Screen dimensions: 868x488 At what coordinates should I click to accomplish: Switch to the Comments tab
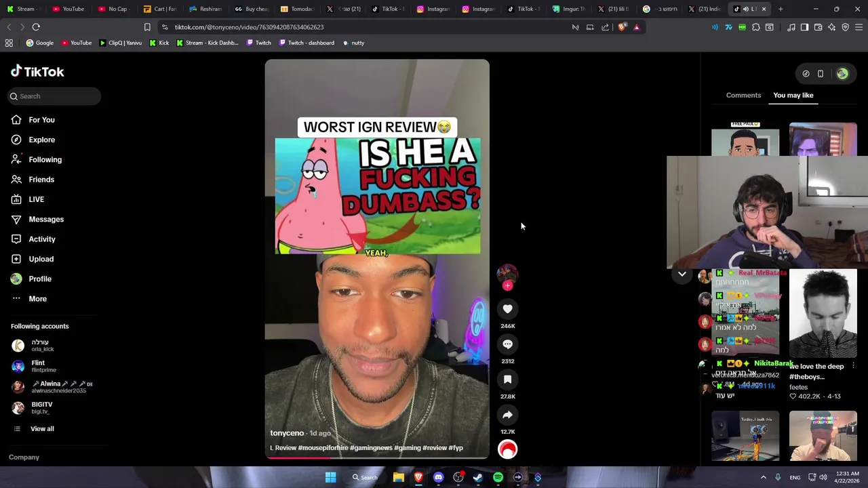click(743, 95)
